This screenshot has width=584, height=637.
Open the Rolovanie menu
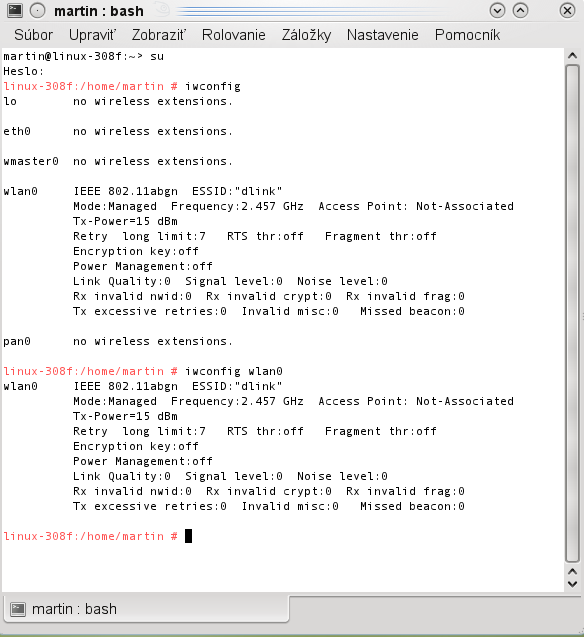pos(234,35)
